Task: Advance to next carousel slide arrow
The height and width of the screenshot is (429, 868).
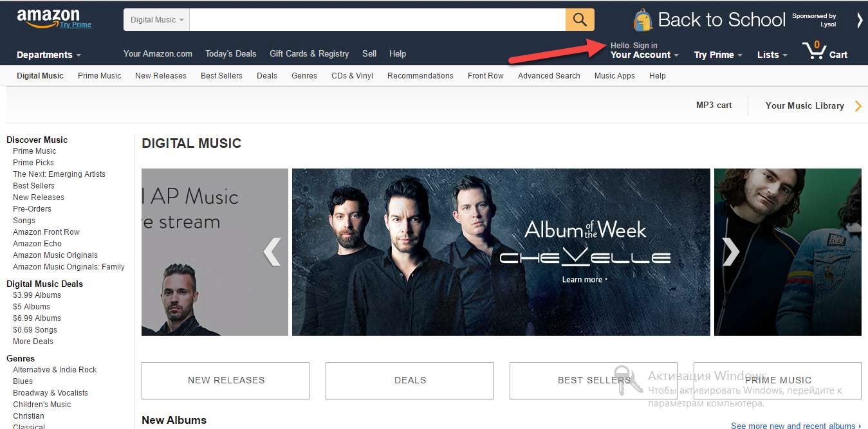Action: coord(730,251)
